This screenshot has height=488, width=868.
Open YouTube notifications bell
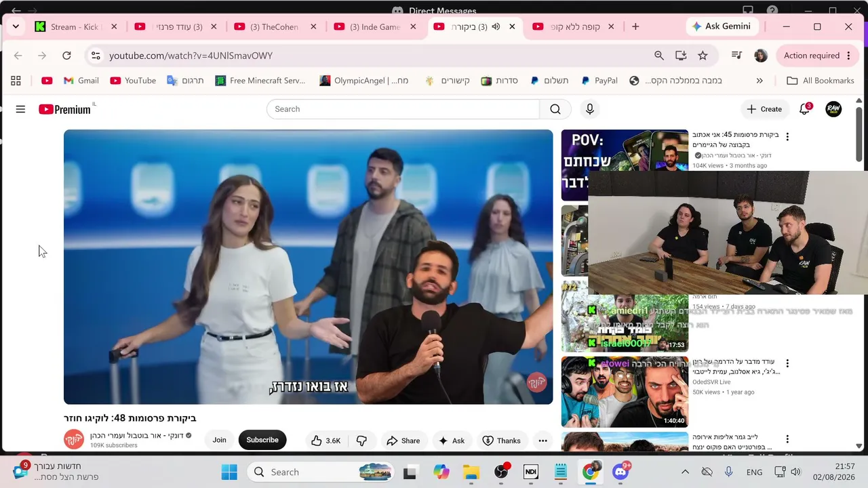[805, 109]
